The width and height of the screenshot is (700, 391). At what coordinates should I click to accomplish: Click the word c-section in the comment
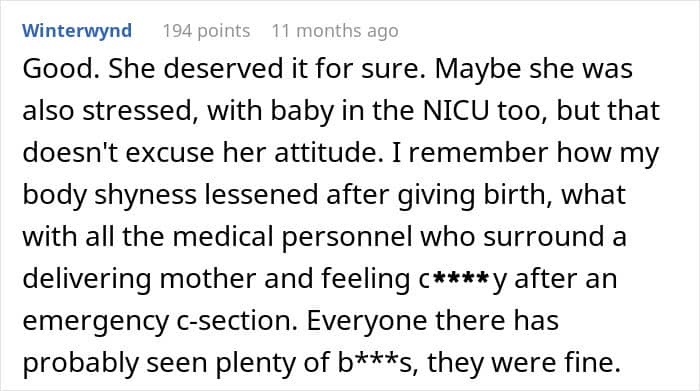[x=237, y=320]
